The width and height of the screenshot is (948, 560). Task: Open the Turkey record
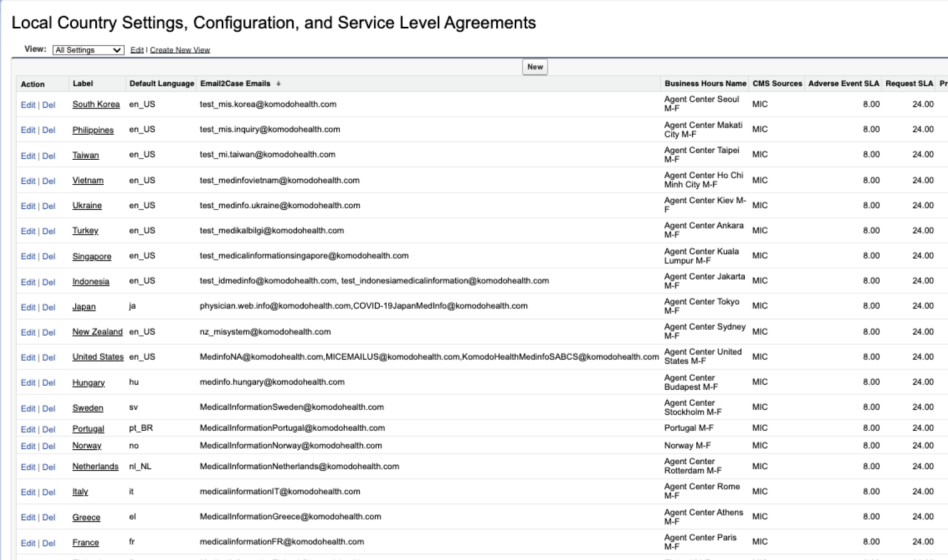pos(85,230)
